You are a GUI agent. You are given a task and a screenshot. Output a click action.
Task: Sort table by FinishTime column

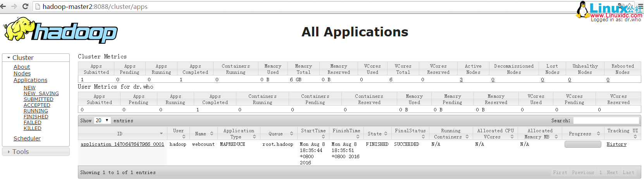pos(346,133)
